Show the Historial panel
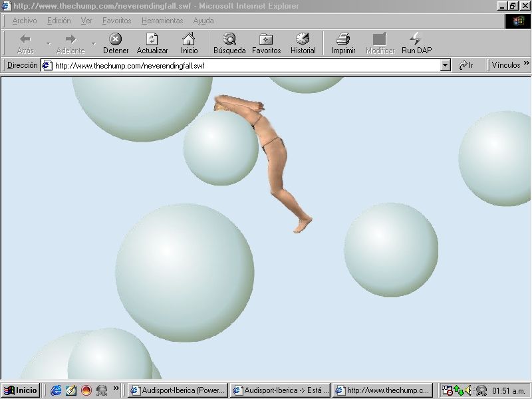Viewport: 532px width, 399px height. [303, 43]
